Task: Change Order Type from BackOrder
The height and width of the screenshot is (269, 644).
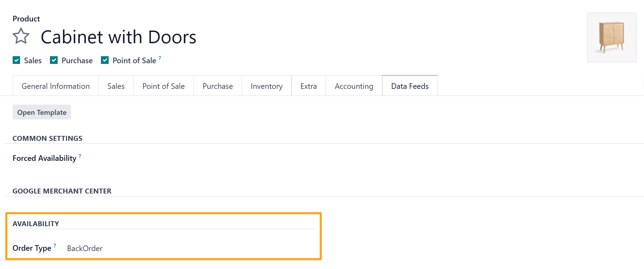Action: pos(85,248)
